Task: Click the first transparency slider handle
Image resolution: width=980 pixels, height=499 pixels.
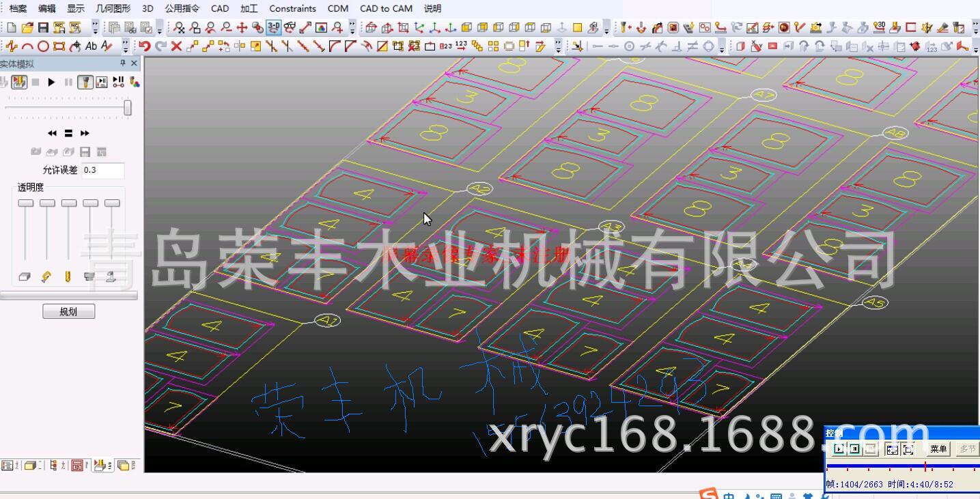Action: point(25,203)
